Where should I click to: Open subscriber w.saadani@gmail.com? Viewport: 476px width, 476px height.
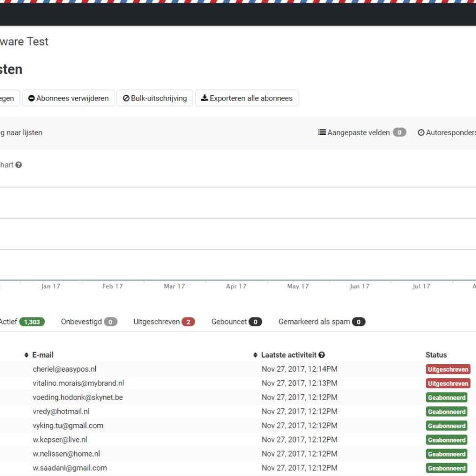(x=70, y=468)
